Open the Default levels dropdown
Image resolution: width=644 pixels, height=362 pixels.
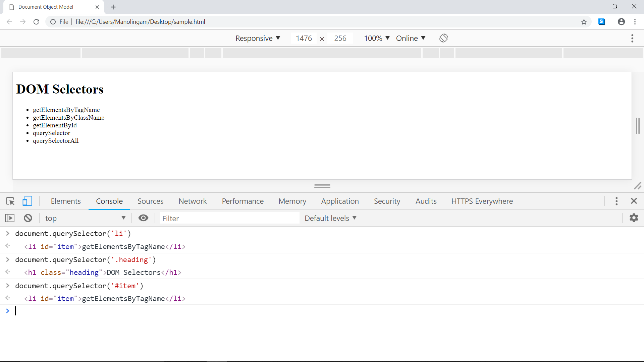pos(330,218)
